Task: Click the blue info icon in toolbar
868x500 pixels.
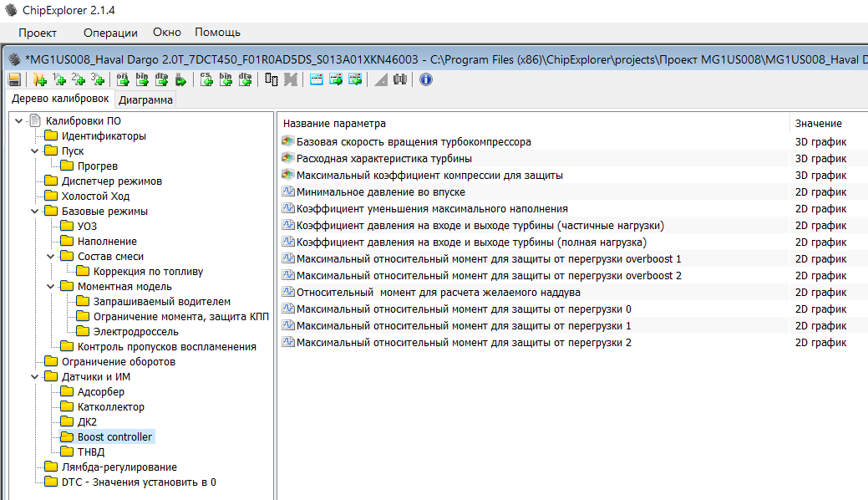Action: click(x=425, y=79)
